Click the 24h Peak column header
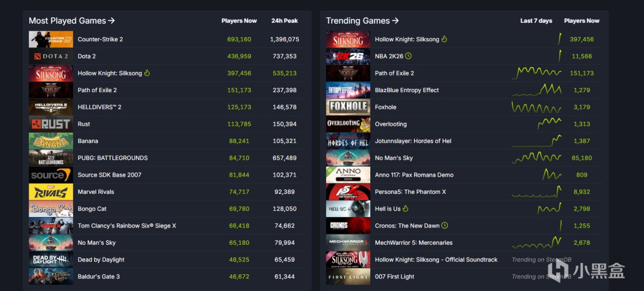644x291 pixels. (x=285, y=21)
